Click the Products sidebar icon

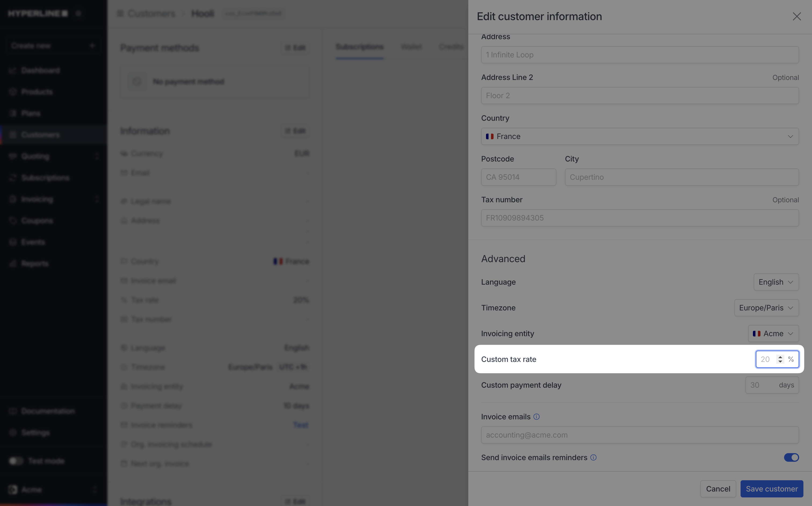(x=13, y=92)
